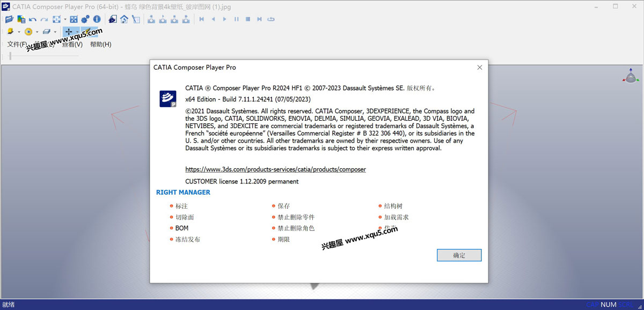Click the gray plane/eraser icon
This screenshot has height=310, width=644.
coord(47,32)
